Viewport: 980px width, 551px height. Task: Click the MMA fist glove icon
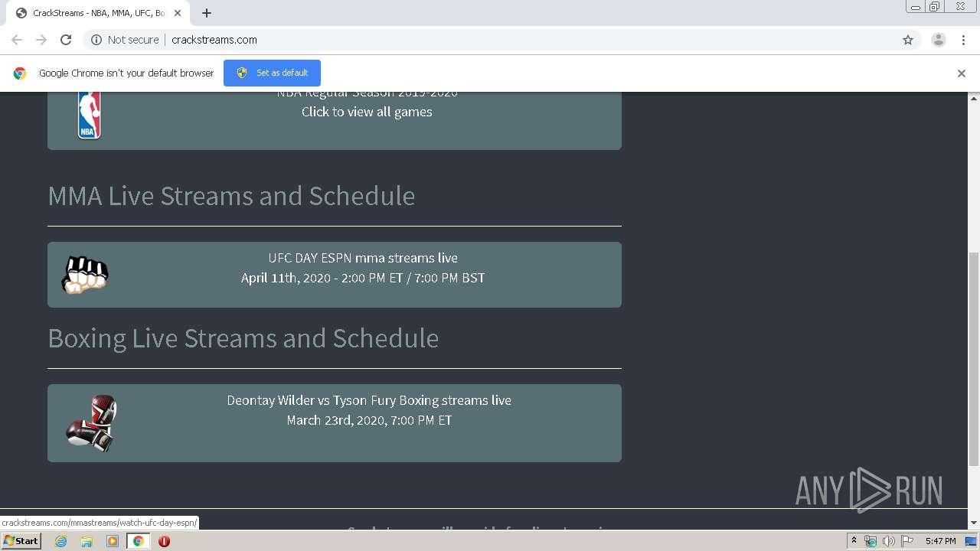pos(85,275)
